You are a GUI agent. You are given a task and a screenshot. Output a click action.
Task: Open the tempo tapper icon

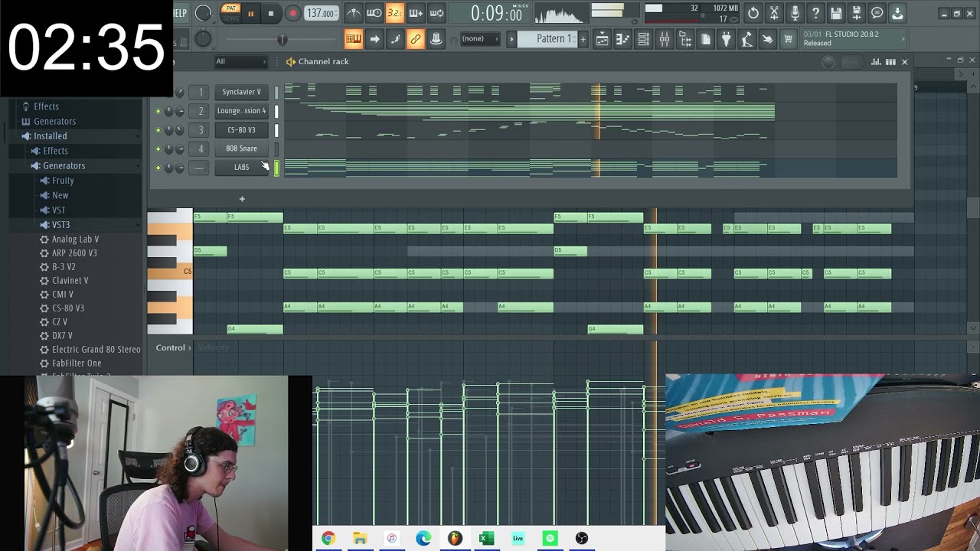pyautogui.click(x=747, y=40)
